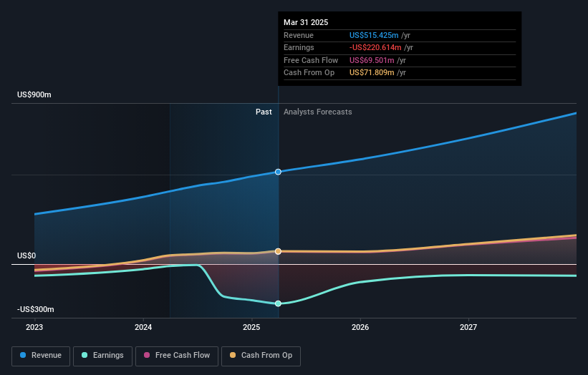This screenshot has width=588, height=375.
Task: Click the US$0 y-axis label
Action: [x=26, y=256]
